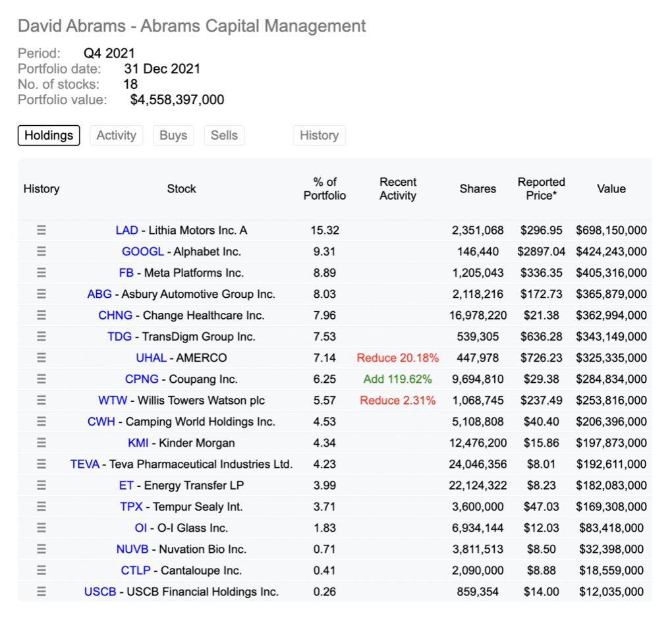Open the GOOGL ticker link
This screenshot has height=618, width=672.
tap(143, 251)
